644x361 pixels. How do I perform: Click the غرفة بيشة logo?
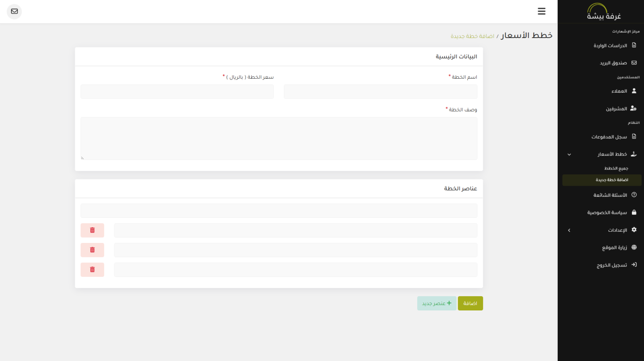[604, 12]
